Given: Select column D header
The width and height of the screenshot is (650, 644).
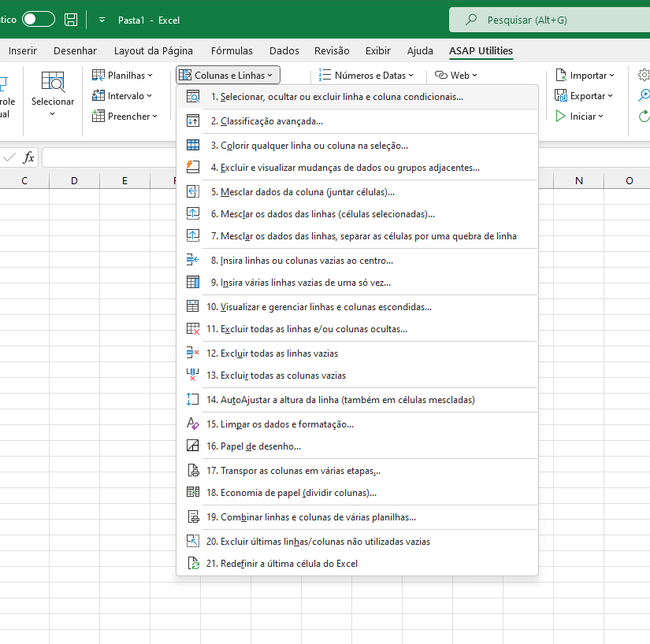Looking at the screenshot, I should [x=74, y=180].
